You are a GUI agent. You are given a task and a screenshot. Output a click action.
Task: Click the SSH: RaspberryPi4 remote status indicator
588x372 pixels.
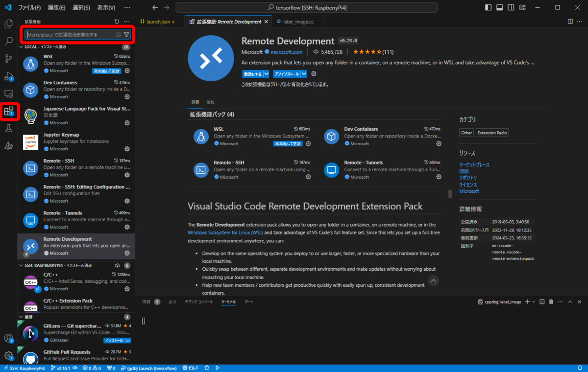point(24,368)
